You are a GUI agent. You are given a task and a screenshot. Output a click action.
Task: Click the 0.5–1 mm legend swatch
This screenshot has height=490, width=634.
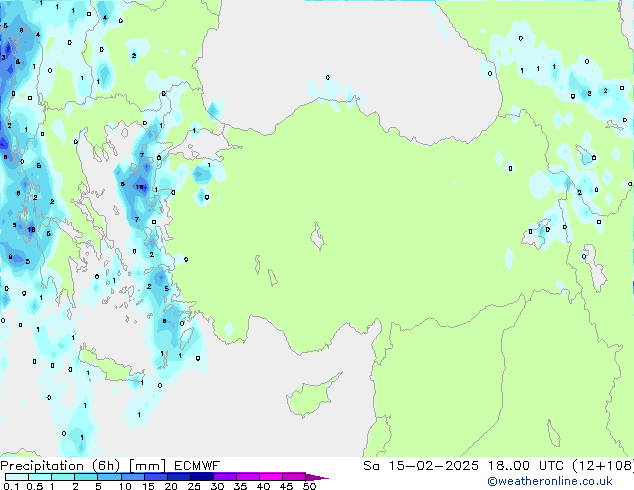pos(40,477)
